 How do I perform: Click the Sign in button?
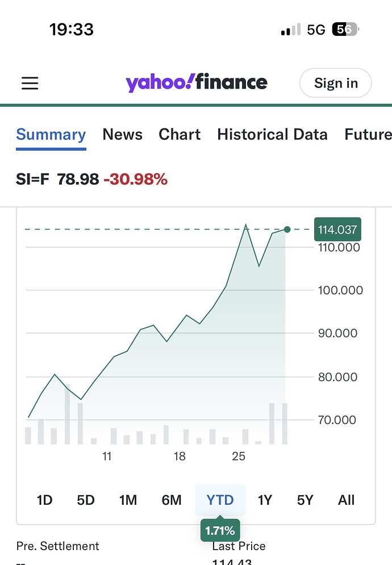(x=335, y=84)
